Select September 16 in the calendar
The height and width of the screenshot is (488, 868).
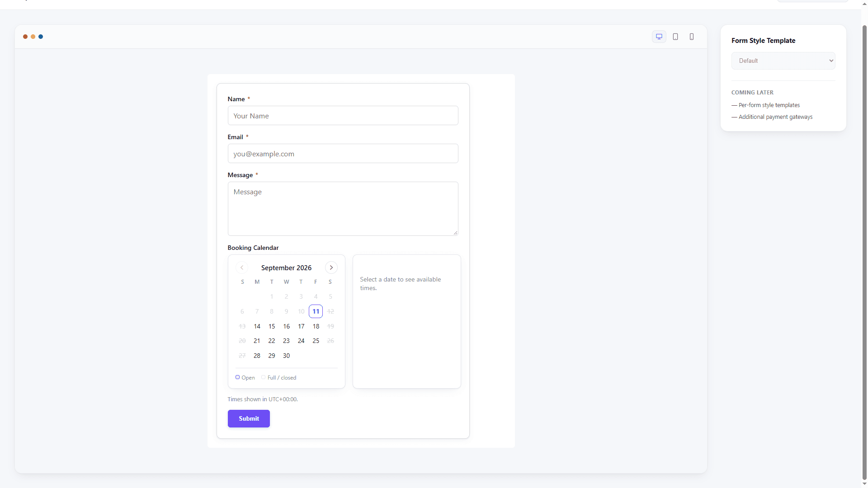coord(287,326)
